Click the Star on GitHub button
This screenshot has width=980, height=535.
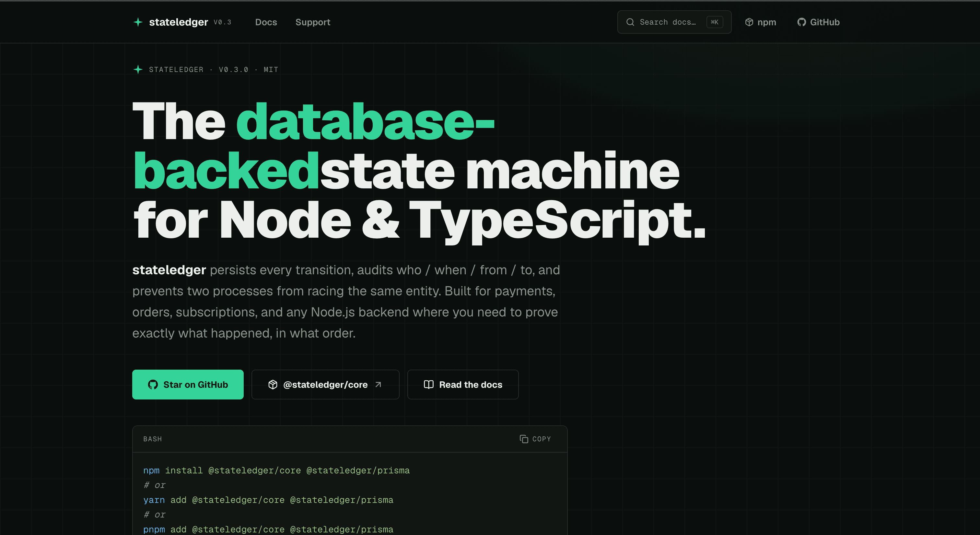coord(188,384)
